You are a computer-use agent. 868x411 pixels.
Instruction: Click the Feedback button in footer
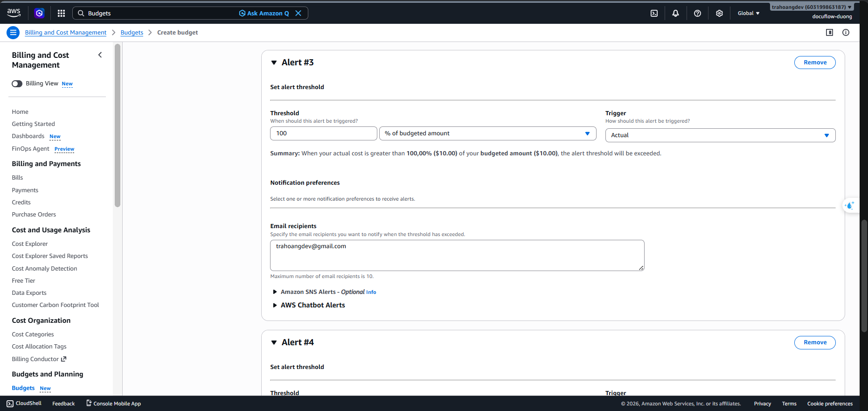[63, 404]
